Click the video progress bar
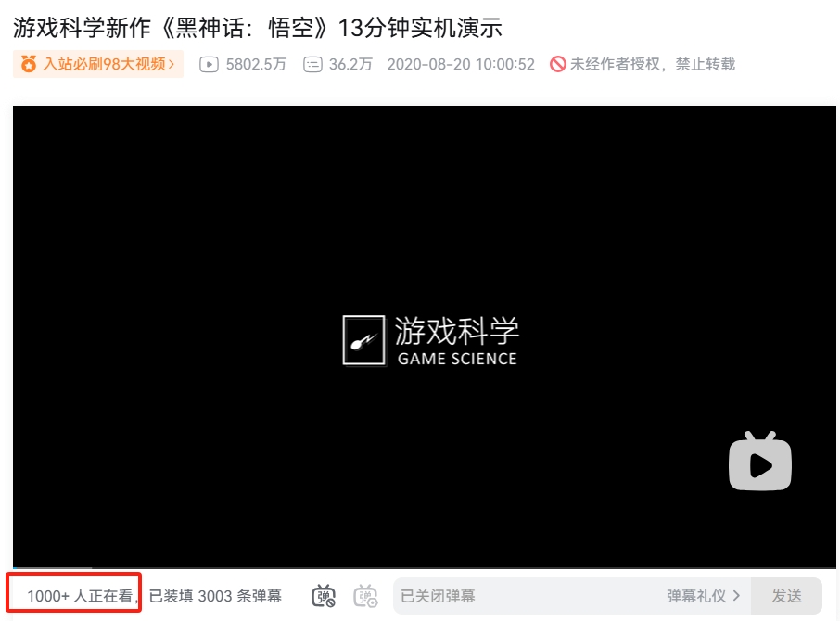840x621 pixels. pyautogui.click(x=425, y=567)
